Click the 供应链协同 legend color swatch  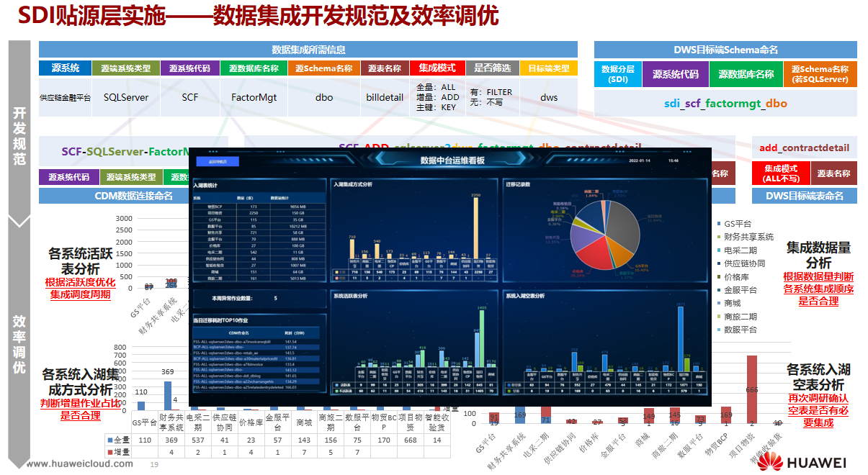click(x=719, y=263)
